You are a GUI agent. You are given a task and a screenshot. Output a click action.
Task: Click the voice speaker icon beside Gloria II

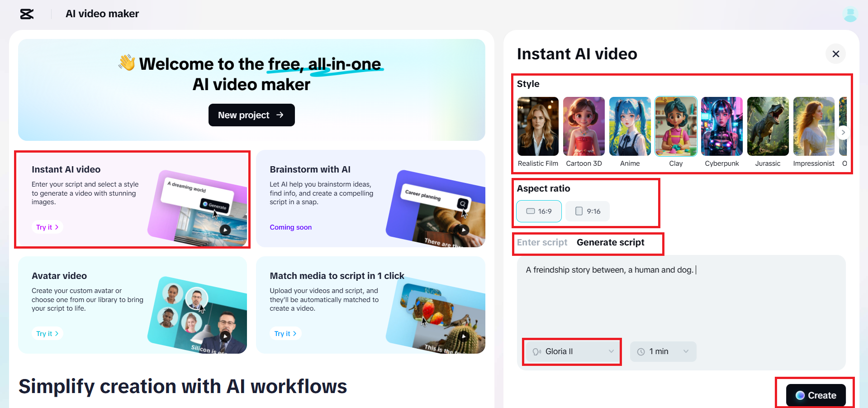(537, 351)
